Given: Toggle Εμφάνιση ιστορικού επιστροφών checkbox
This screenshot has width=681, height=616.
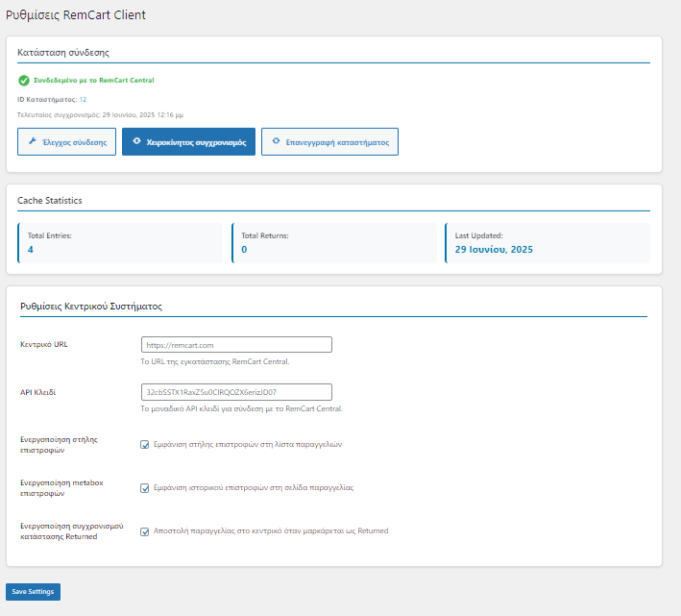Looking at the screenshot, I should click(x=145, y=488).
